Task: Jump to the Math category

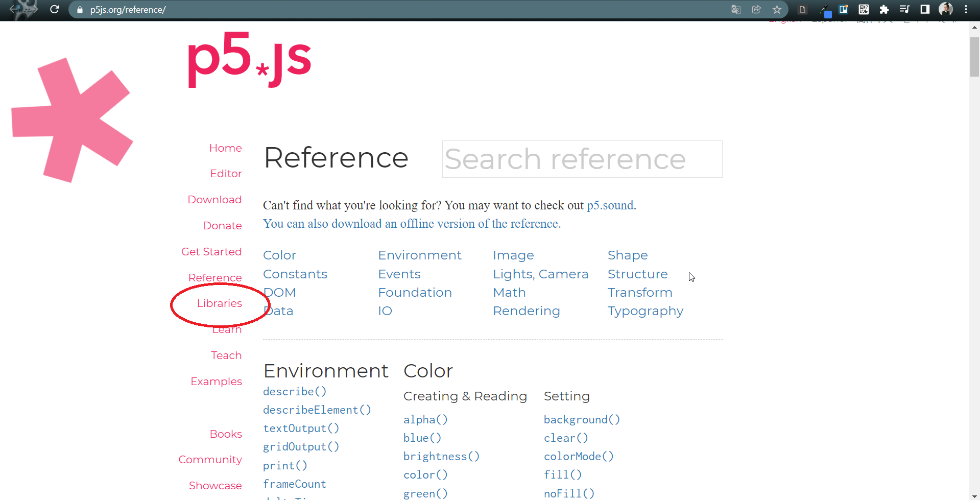Action: click(509, 293)
